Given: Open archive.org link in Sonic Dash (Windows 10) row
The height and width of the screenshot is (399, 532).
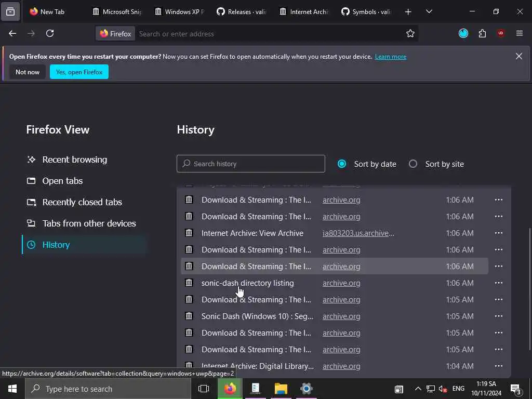Looking at the screenshot, I should (x=341, y=316).
